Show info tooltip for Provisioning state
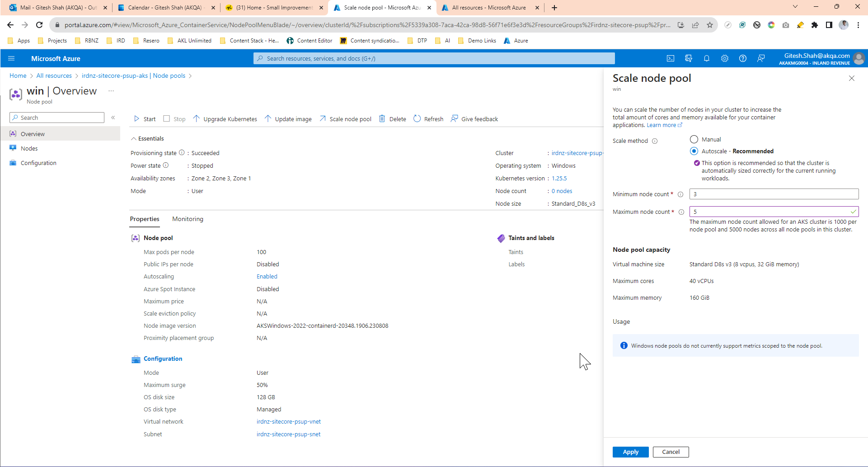The width and height of the screenshot is (868, 467). pyautogui.click(x=182, y=153)
